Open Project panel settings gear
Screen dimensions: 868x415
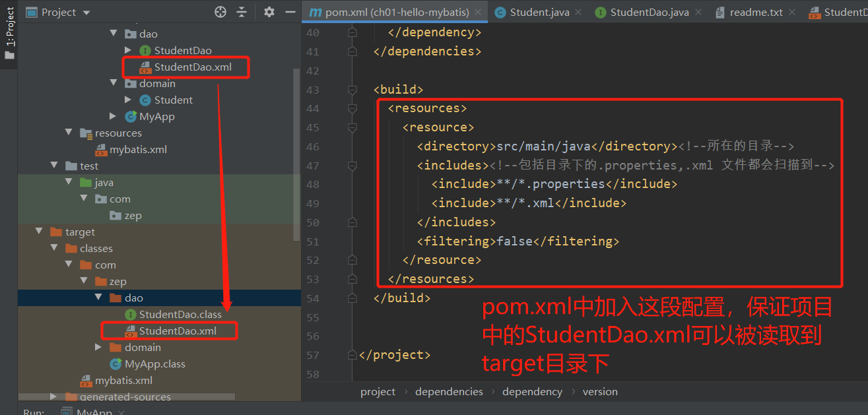click(x=269, y=12)
